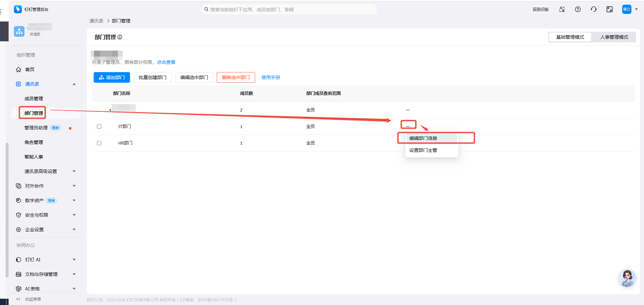Switch to 人事管理模式
The image size is (644, 305).
614,37
